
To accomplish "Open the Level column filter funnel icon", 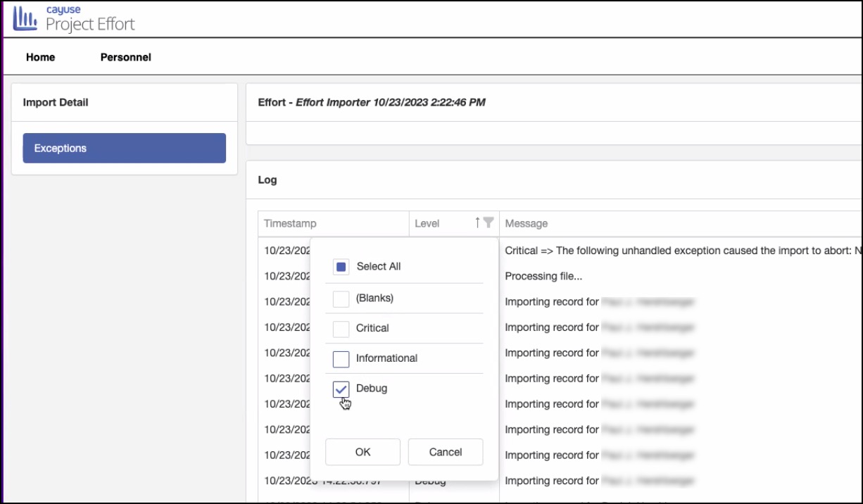I will pyautogui.click(x=489, y=222).
